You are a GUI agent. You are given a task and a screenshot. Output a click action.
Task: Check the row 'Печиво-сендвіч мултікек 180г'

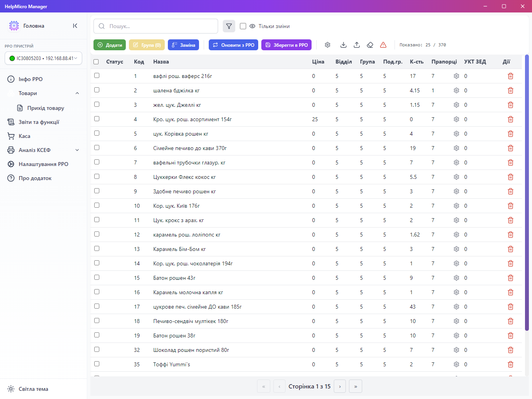97,321
